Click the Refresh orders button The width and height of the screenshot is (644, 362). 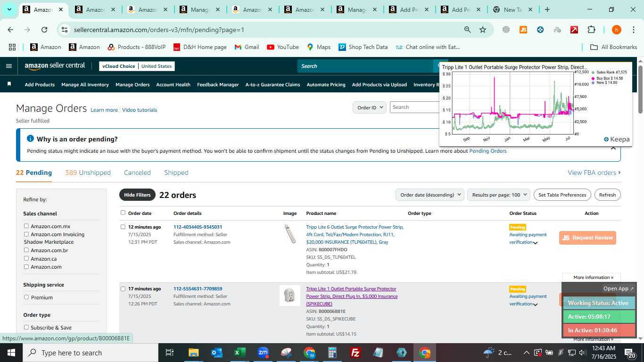pyautogui.click(x=607, y=195)
